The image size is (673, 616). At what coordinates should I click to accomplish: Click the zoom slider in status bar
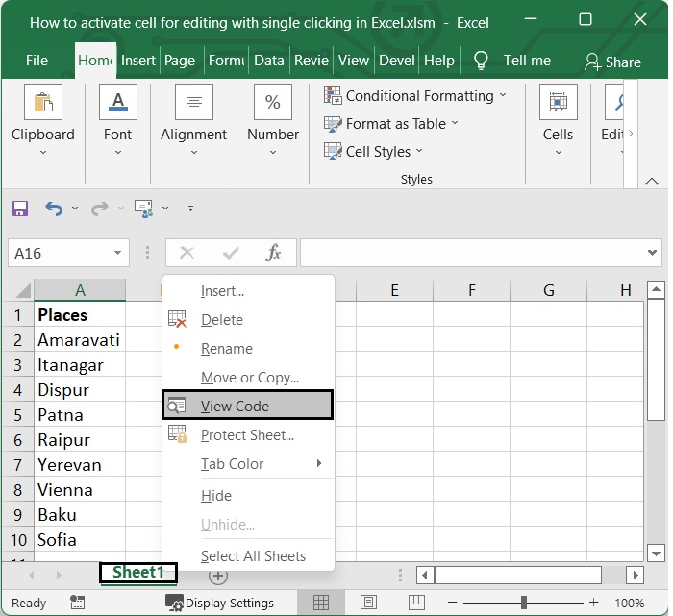(x=524, y=603)
